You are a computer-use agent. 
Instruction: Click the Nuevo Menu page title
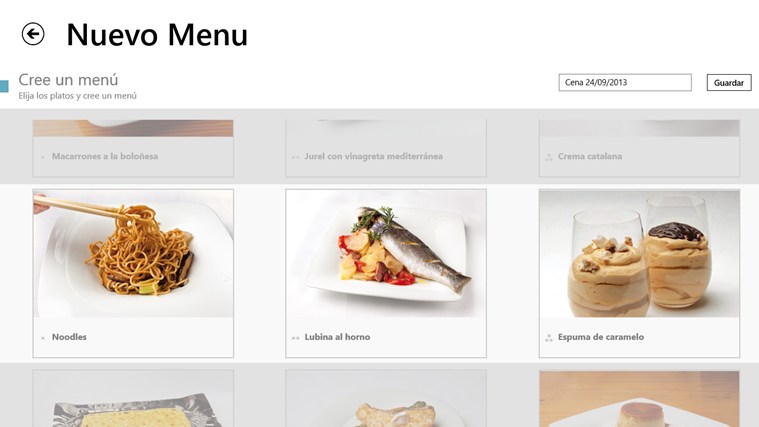157,35
